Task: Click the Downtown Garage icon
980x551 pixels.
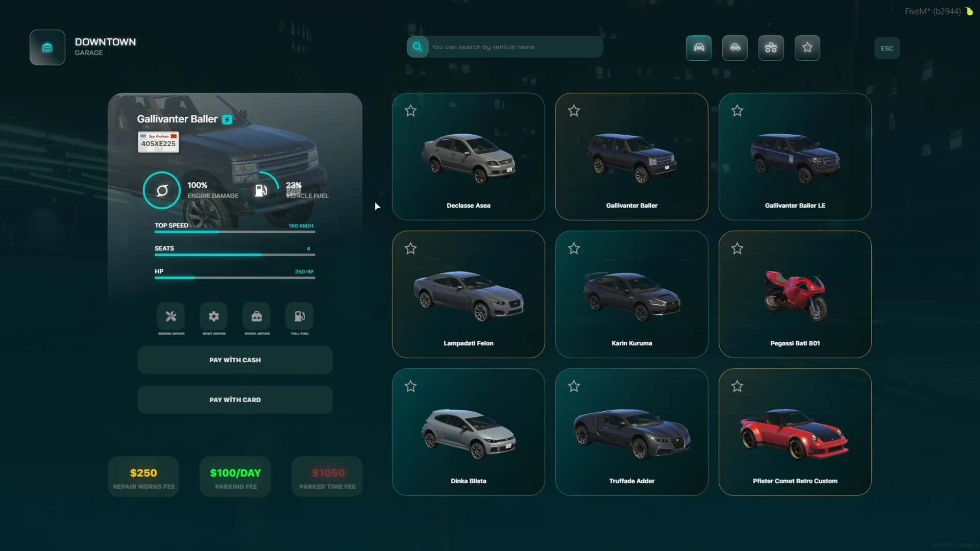Action: pyautogui.click(x=47, y=47)
